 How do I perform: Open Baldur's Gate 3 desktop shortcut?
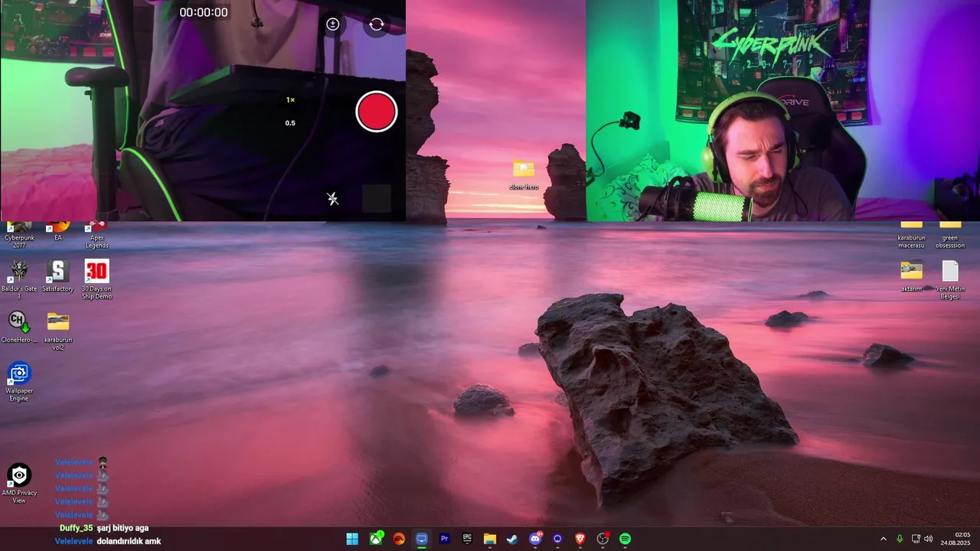point(19,279)
